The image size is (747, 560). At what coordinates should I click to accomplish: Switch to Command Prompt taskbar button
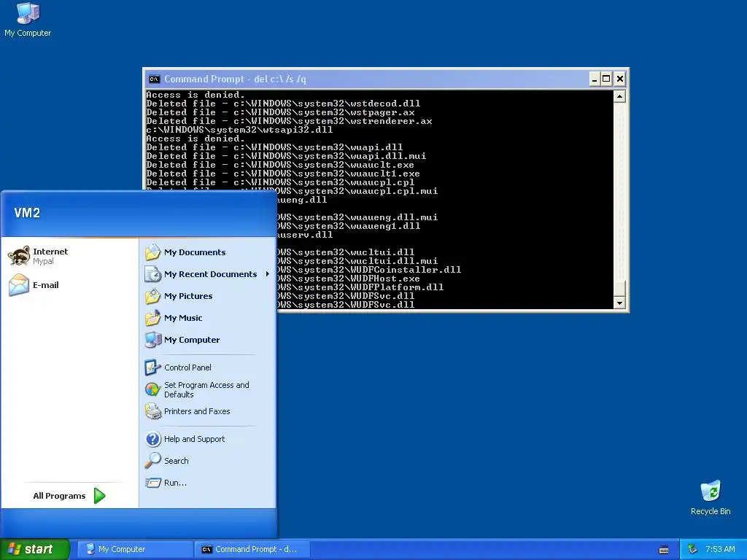tap(252, 549)
